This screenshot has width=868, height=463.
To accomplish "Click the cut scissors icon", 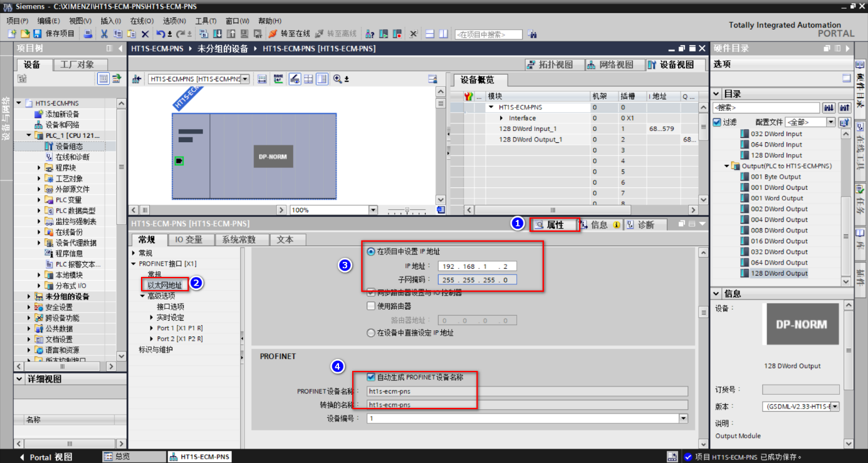I will tap(104, 34).
